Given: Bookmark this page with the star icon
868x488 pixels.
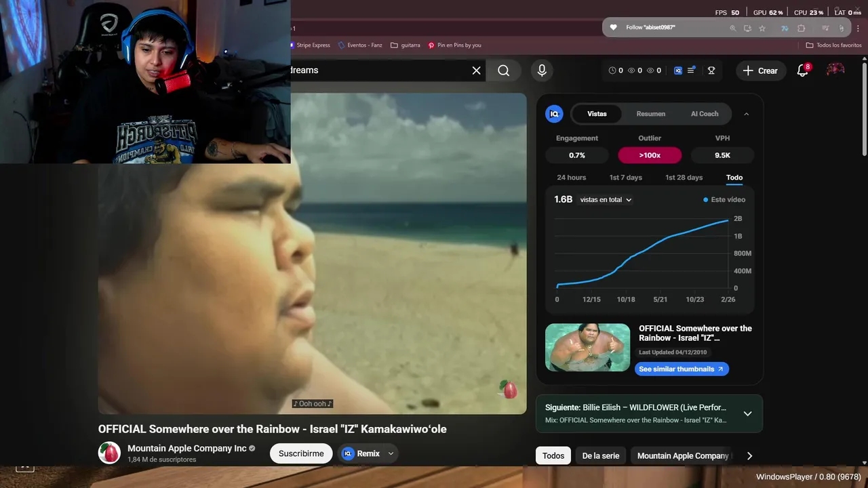Looking at the screenshot, I should point(762,28).
